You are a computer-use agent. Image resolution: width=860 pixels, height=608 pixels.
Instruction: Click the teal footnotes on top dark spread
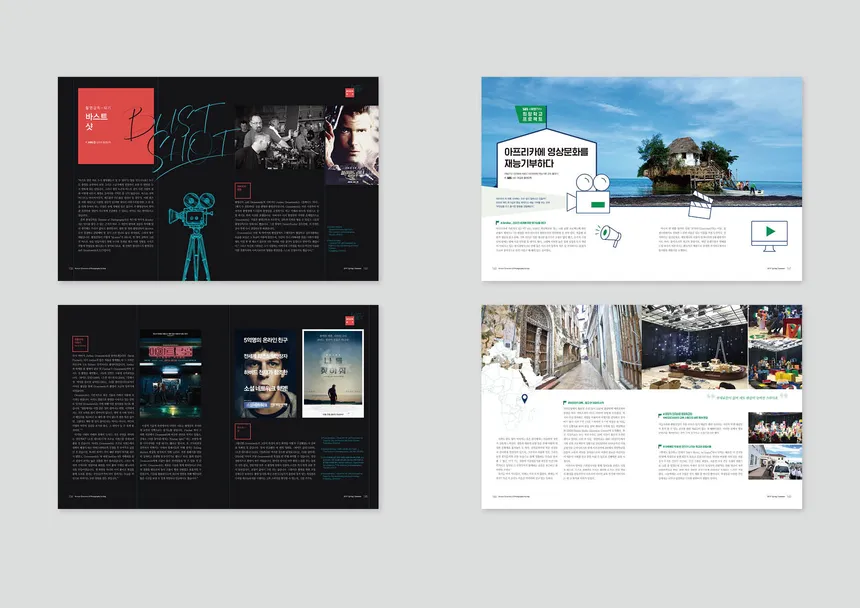[x=343, y=238]
